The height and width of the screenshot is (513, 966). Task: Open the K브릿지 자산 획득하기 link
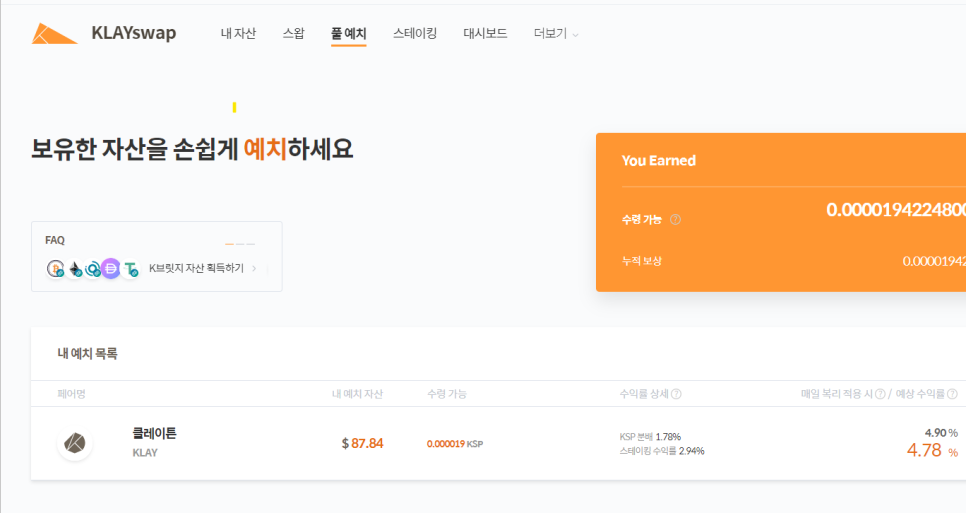click(x=197, y=269)
